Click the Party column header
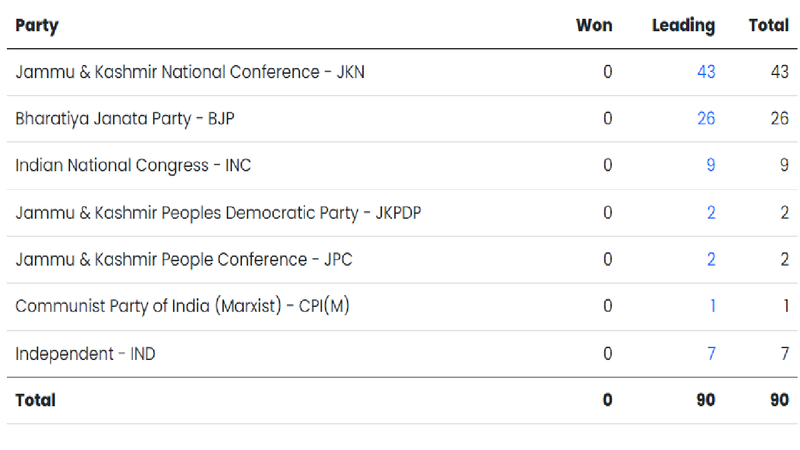The height and width of the screenshot is (450, 800). click(37, 25)
